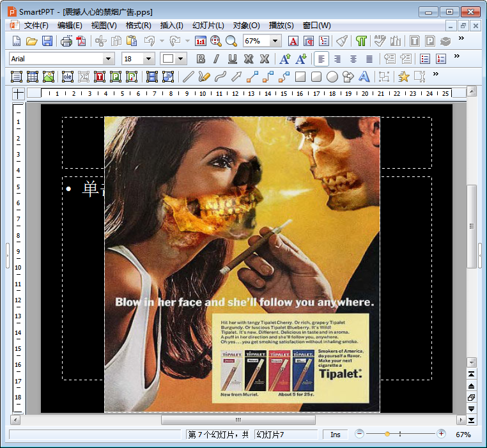Viewport: 487px width, 448px height.
Task: Insert OLE object frame icon
Action: (67, 77)
